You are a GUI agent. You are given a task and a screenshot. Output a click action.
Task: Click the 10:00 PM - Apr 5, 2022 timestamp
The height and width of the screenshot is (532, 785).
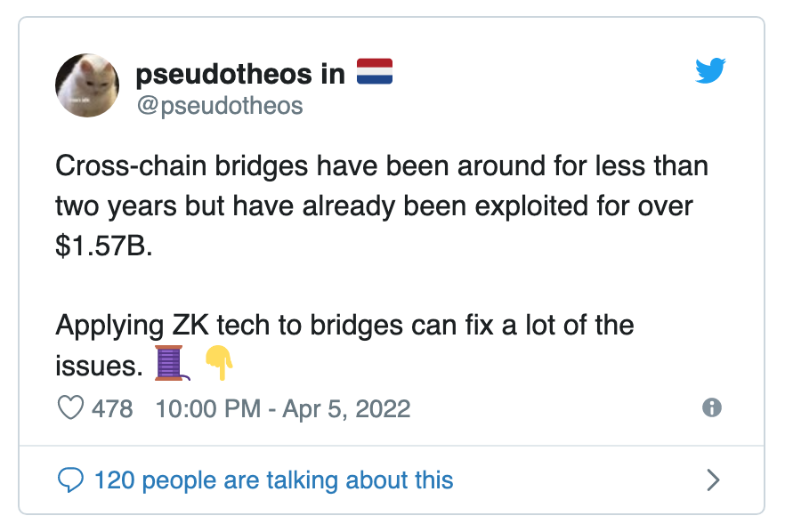point(283,408)
